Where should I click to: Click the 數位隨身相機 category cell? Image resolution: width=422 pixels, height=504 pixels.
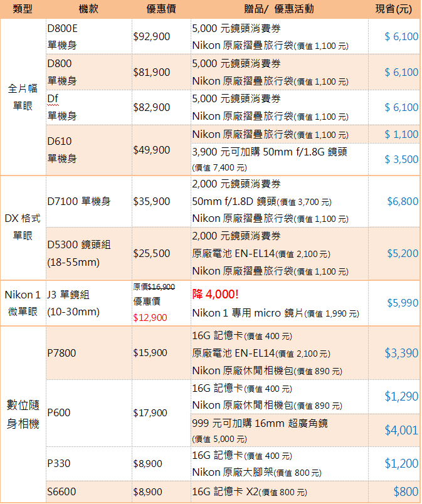tap(23, 414)
